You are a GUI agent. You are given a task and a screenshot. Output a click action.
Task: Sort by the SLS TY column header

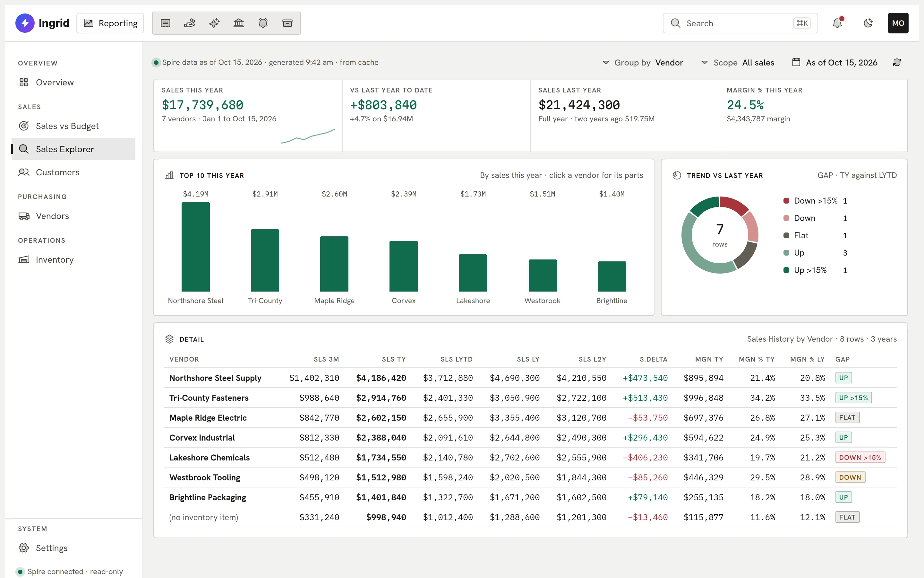point(394,359)
